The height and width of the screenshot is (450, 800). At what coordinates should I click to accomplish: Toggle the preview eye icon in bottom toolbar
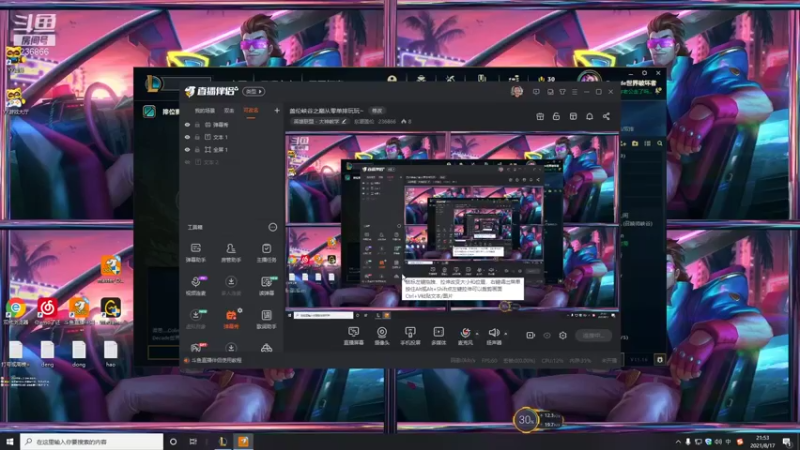(x=546, y=335)
